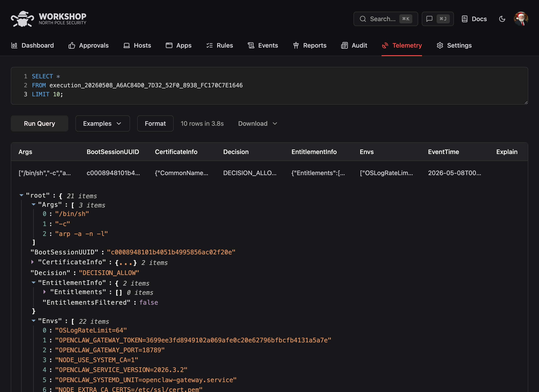Click the ["OSLogRateLim... Envs cell
Viewport: 539px width, 392px height.
tap(386, 173)
